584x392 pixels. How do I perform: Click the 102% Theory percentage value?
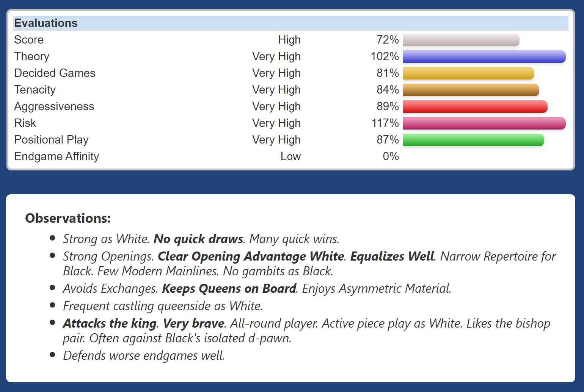coord(385,56)
